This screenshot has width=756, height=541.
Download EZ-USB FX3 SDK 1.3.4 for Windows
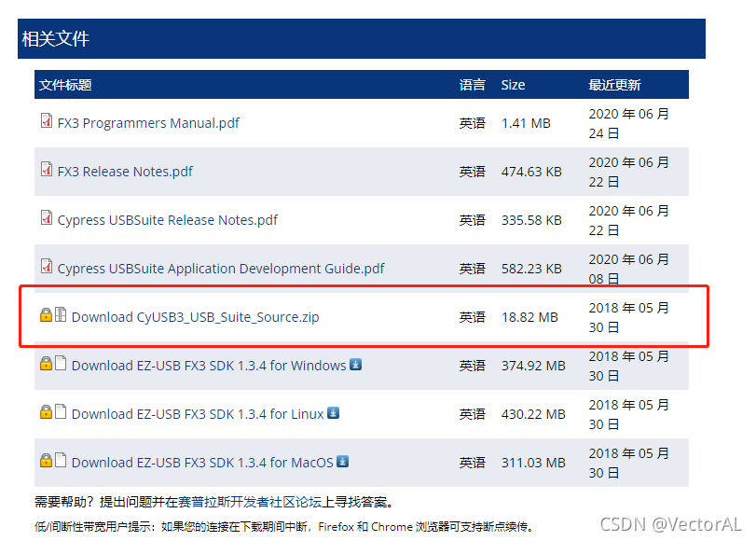(x=209, y=366)
